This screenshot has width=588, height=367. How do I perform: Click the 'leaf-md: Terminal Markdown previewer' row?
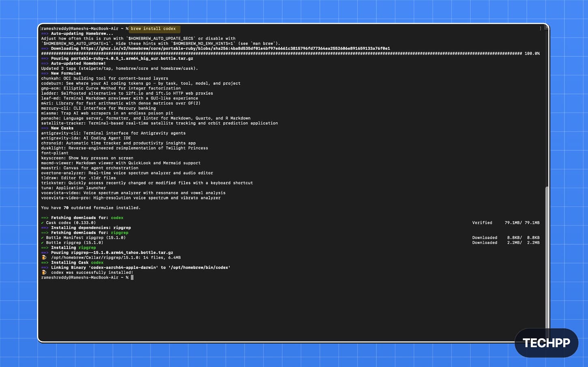(x=120, y=98)
